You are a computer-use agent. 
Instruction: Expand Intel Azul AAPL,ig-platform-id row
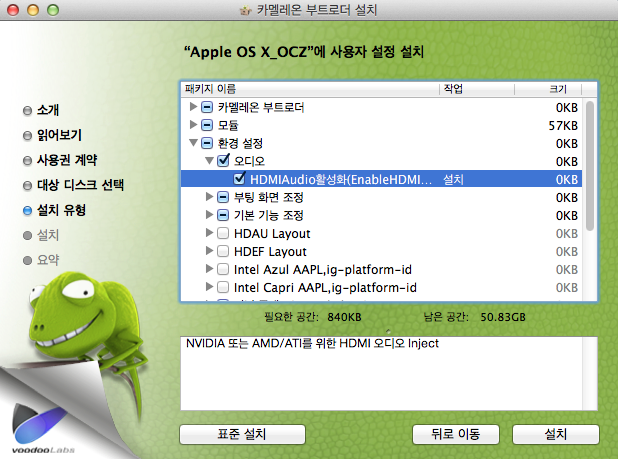[x=209, y=269]
